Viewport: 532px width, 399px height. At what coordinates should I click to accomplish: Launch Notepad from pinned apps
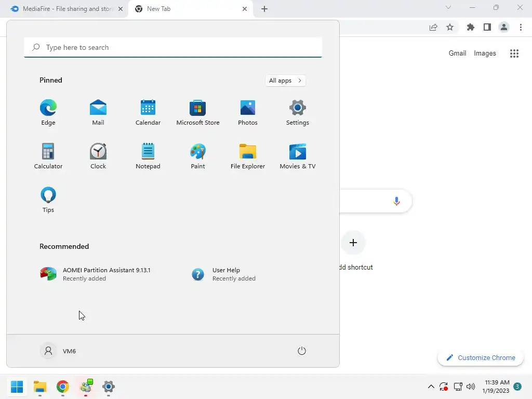pos(148,156)
